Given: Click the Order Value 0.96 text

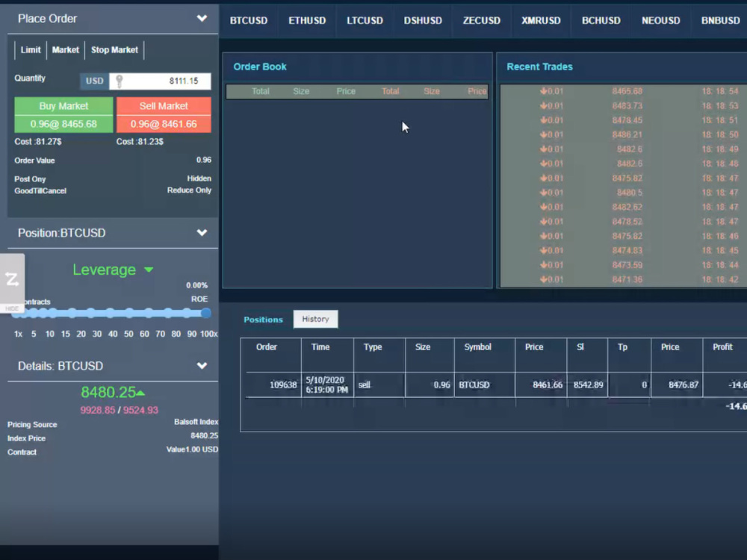Looking at the screenshot, I should pyautogui.click(x=203, y=160).
